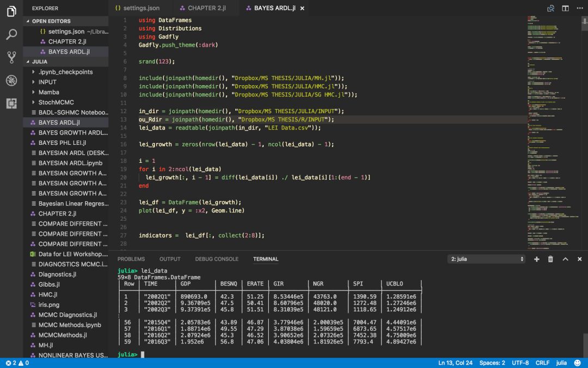The image size is (588, 368).
Task: Create a new terminal with plus icon
Action: [x=536, y=259]
